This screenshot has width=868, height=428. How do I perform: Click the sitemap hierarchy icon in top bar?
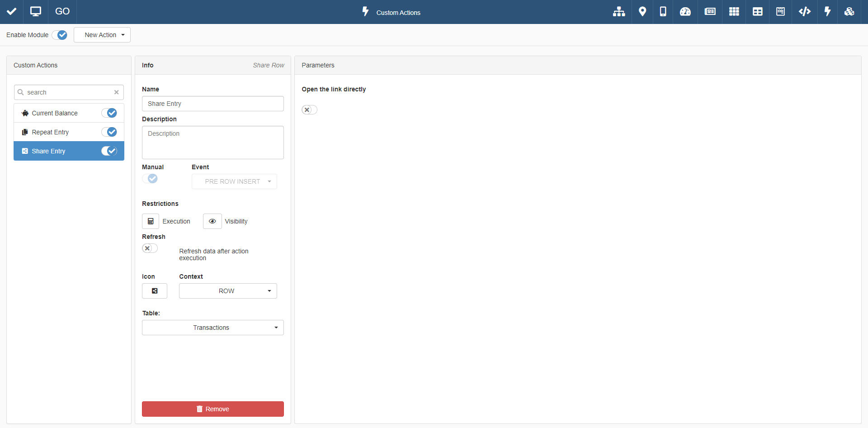[618, 12]
